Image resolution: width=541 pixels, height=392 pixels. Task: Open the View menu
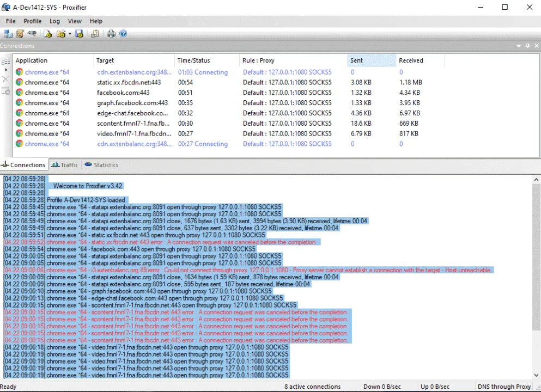(75, 21)
